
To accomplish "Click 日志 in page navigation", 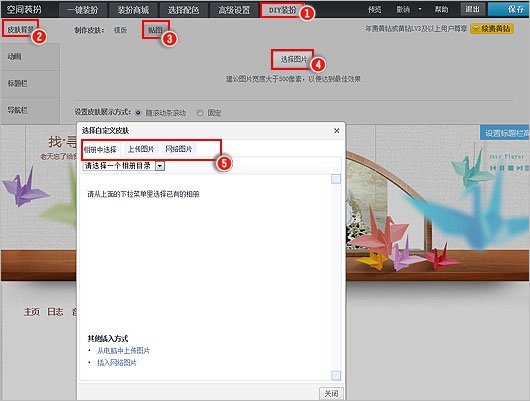I will pyautogui.click(x=55, y=312).
